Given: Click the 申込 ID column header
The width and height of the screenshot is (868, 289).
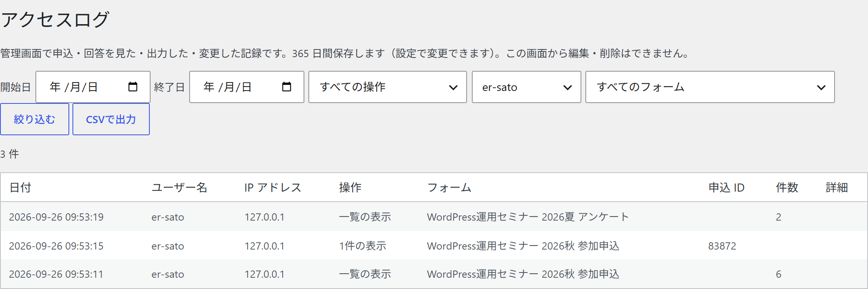Looking at the screenshot, I should pyautogui.click(x=726, y=188).
